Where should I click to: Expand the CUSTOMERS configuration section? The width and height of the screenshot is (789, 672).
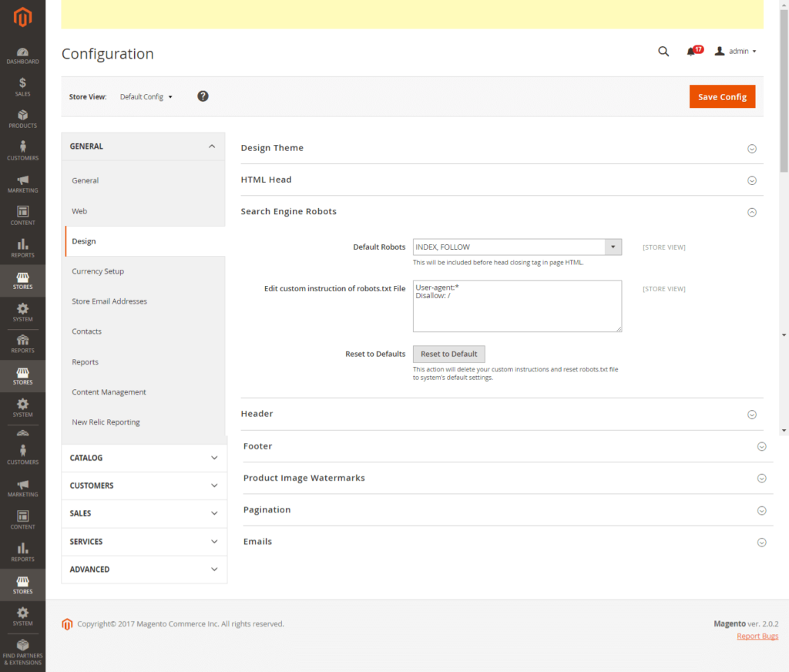(144, 486)
